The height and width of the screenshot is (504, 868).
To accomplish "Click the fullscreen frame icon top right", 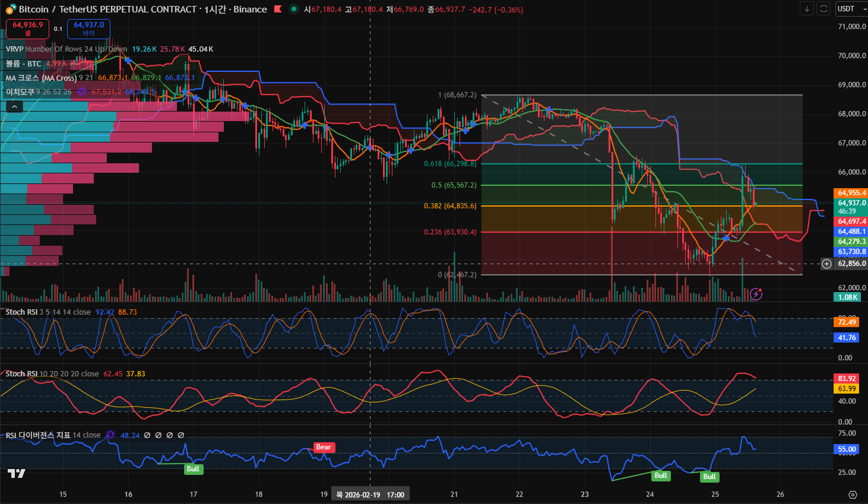I will tap(823, 8).
